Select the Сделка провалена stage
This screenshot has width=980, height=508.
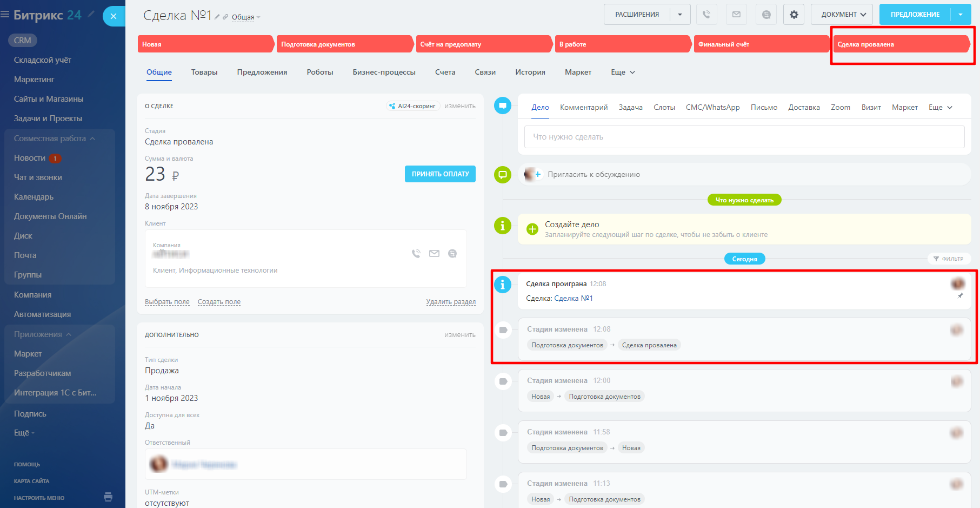click(x=901, y=44)
